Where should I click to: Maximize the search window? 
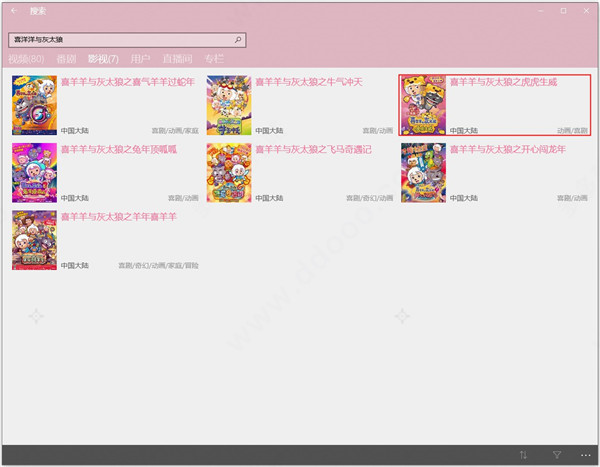click(x=564, y=11)
